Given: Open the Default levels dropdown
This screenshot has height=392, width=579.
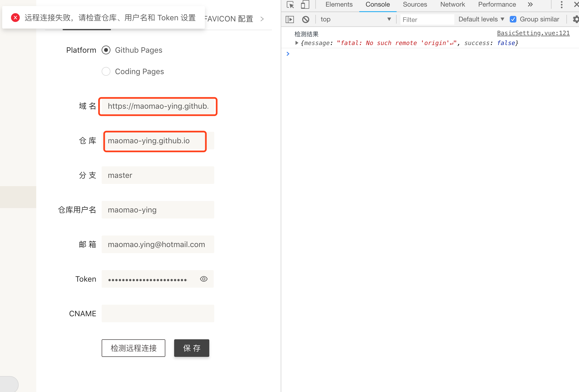Looking at the screenshot, I should point(481,19).
